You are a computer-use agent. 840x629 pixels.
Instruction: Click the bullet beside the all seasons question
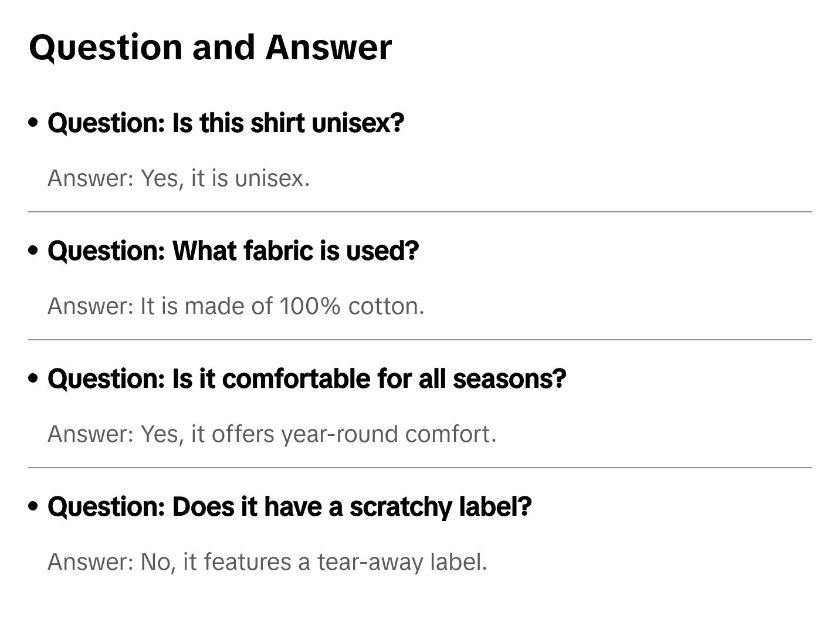[33, 378]
